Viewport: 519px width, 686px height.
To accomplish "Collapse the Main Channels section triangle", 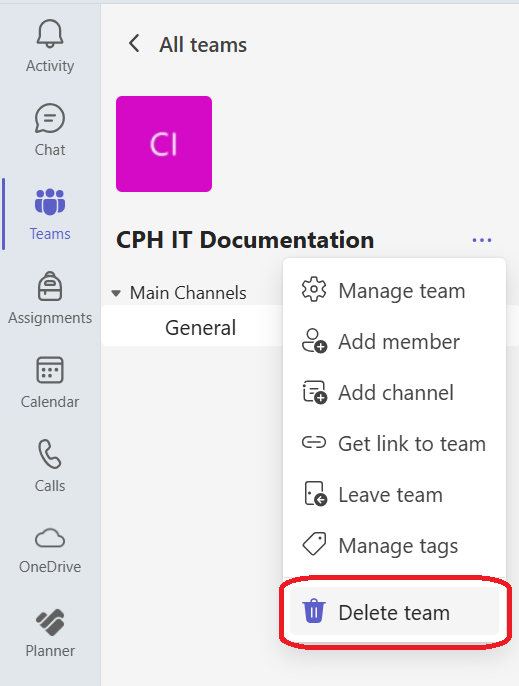I will pyautogui.click(x=116, y=293).
